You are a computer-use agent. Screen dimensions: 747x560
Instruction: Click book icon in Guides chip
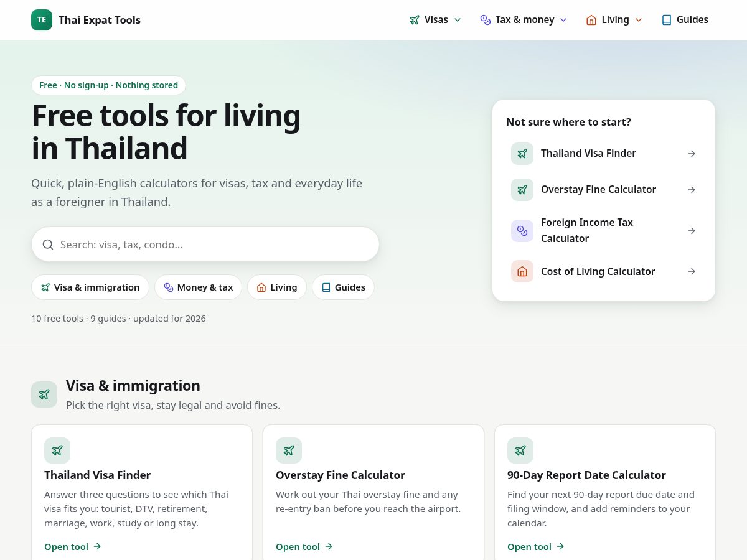(326, 287)
